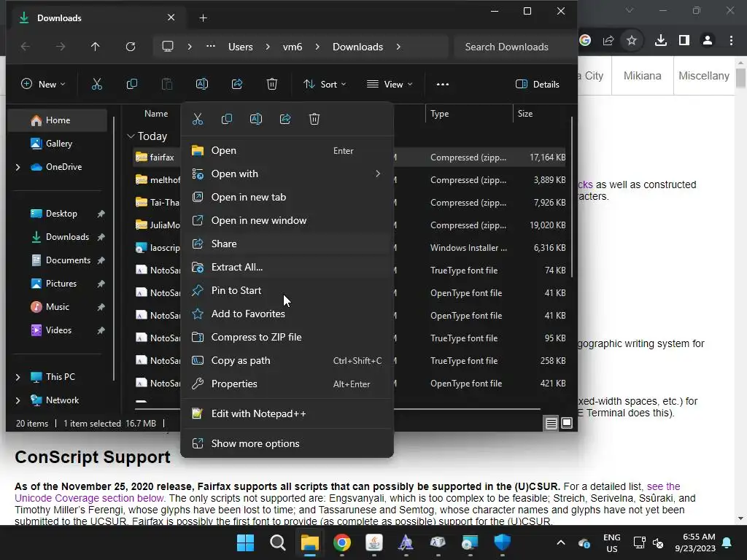Choose Open in new tab
The image size is (747, 560).
point(287,197)
